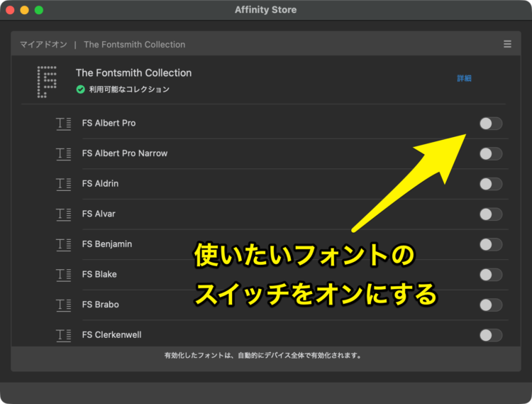Viewport: 532px width, 404px height.
Task: Enable the FS Clerkenwell font toggle
Action: pos(490,335)
